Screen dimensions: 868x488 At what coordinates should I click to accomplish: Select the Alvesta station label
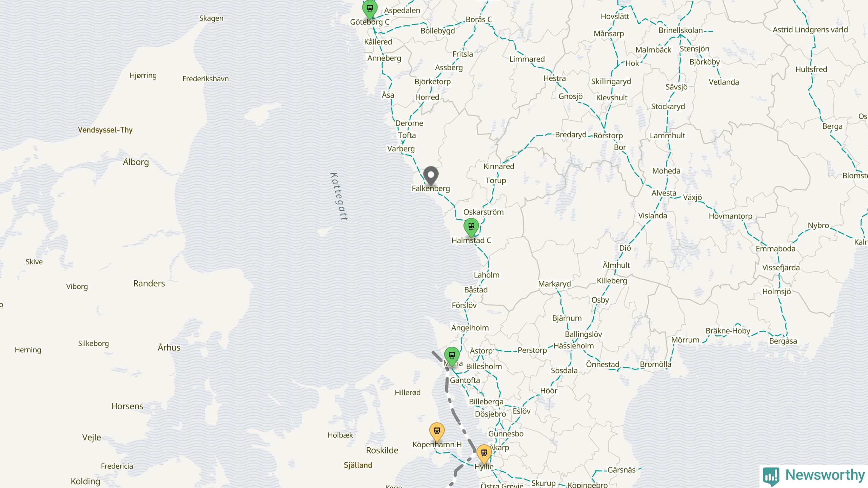pyautogui.click(x=664, y=193)
